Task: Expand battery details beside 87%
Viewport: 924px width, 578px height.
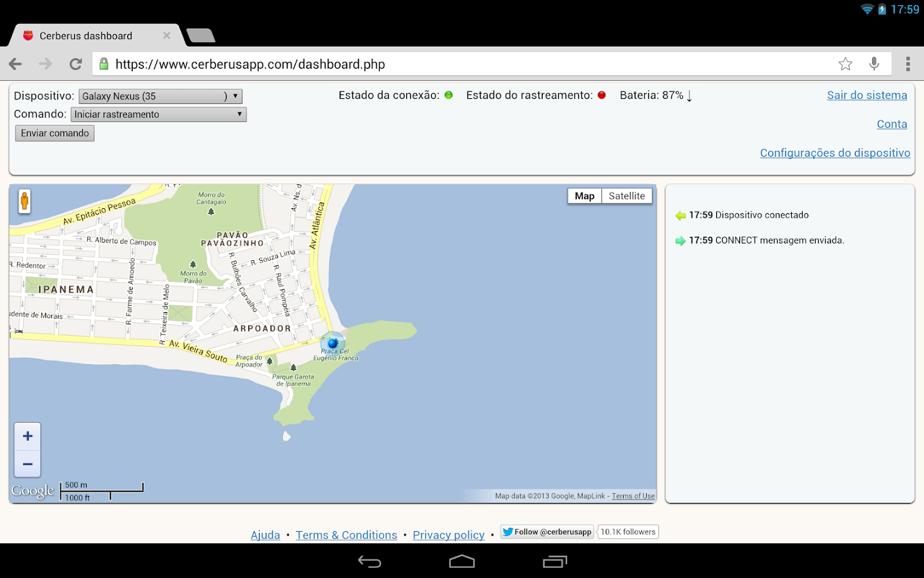Action: point(690,95)
